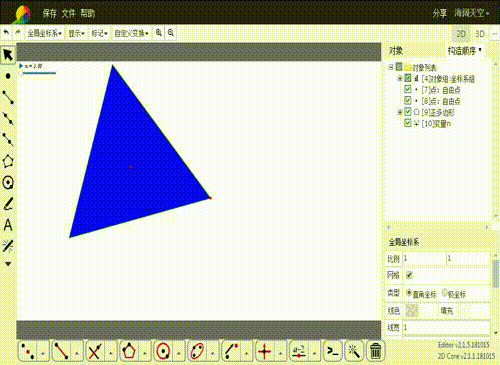500x365 pixels.
Task: Expand more tools arrow below left toolbar
Action: click(x=8, y=264)
